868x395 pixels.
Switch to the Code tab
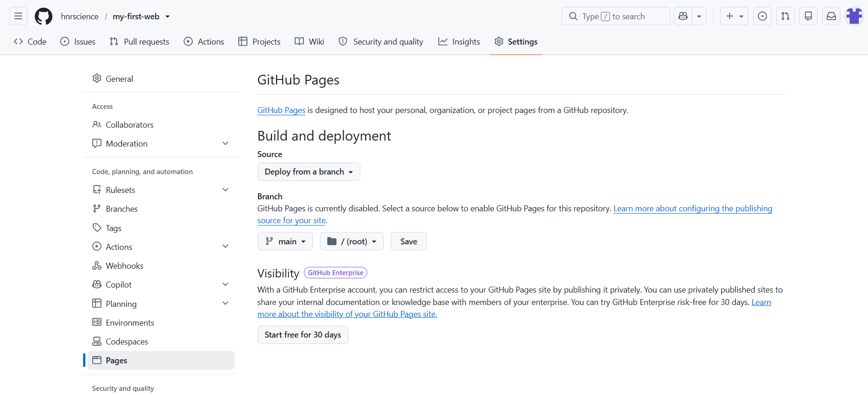(x=30, y=41)
